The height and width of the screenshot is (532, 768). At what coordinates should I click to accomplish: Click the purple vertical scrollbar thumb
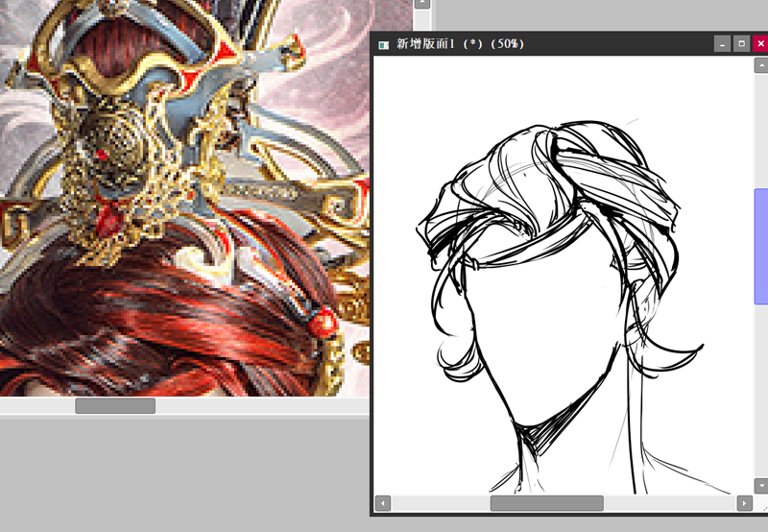click(x=760, y=247)
